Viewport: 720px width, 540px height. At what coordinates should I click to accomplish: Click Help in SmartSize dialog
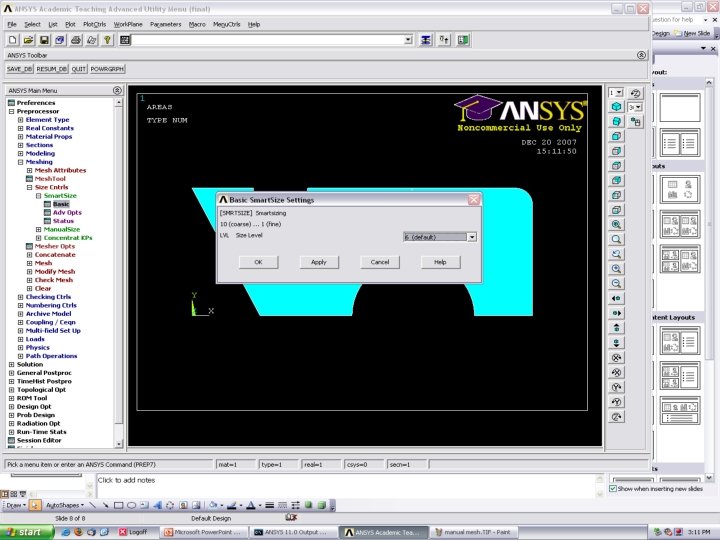[440, 262]
